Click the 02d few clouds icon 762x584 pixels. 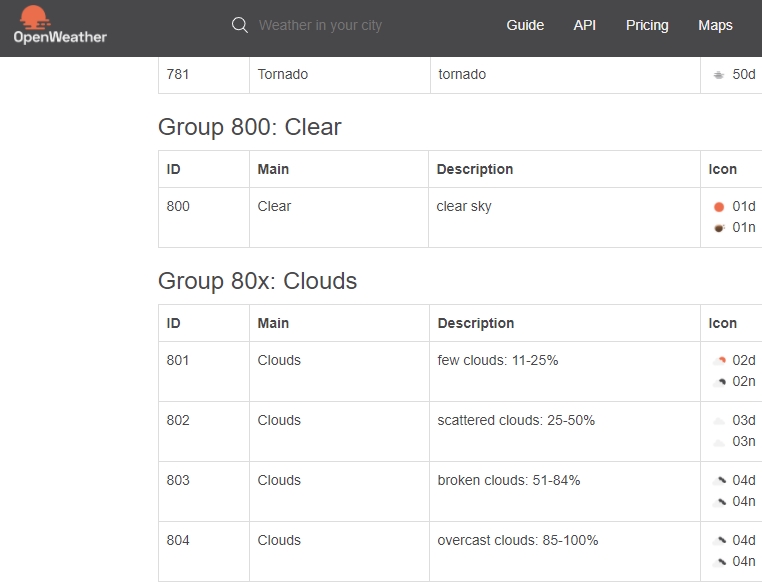coord(719,361)
